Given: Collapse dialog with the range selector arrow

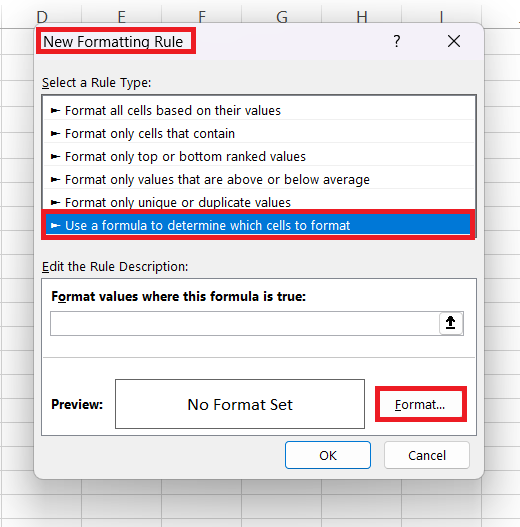Looking at the screenshot, I should pyautogui.click(x=450, y=323).
